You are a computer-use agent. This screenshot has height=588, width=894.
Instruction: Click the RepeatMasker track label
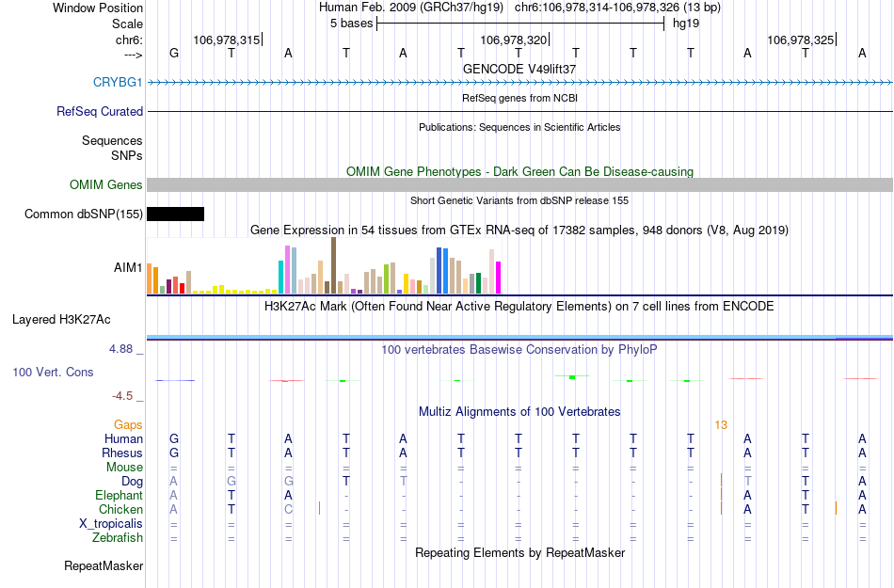coord(104,565)
